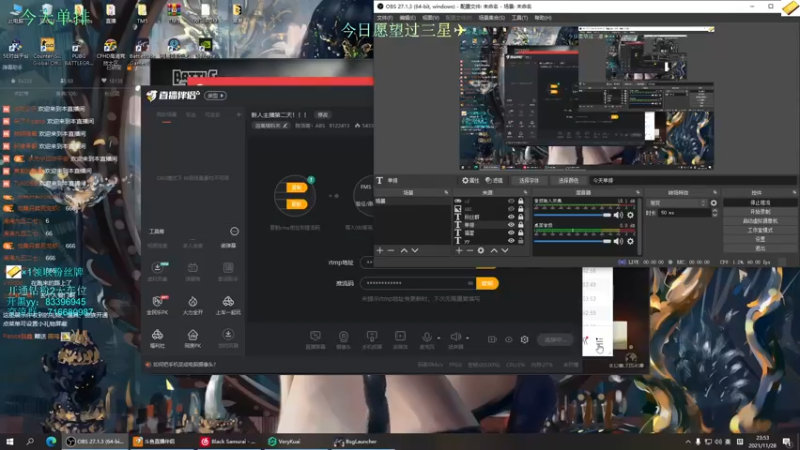This screenshot has width=800, height=450.
Task: Click 停止推流 stop streaming button in OBS
Action: pos(760,203)
